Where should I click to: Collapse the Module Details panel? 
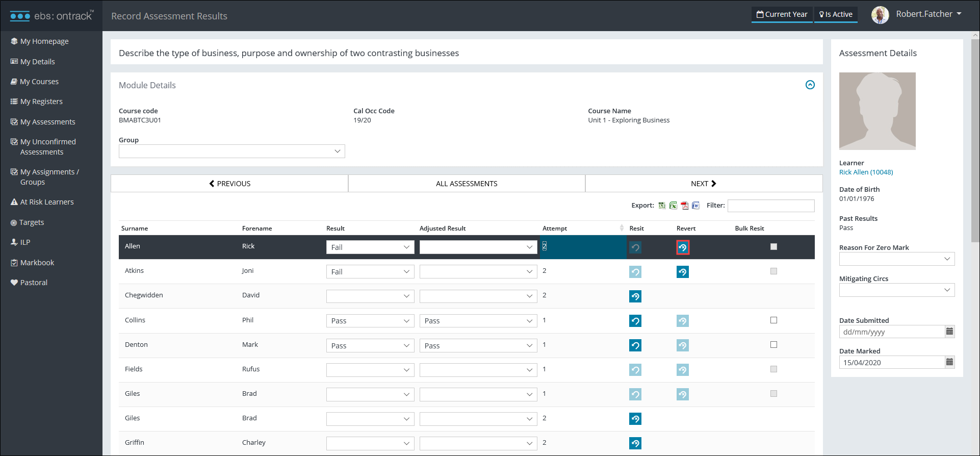pos(810,85)
